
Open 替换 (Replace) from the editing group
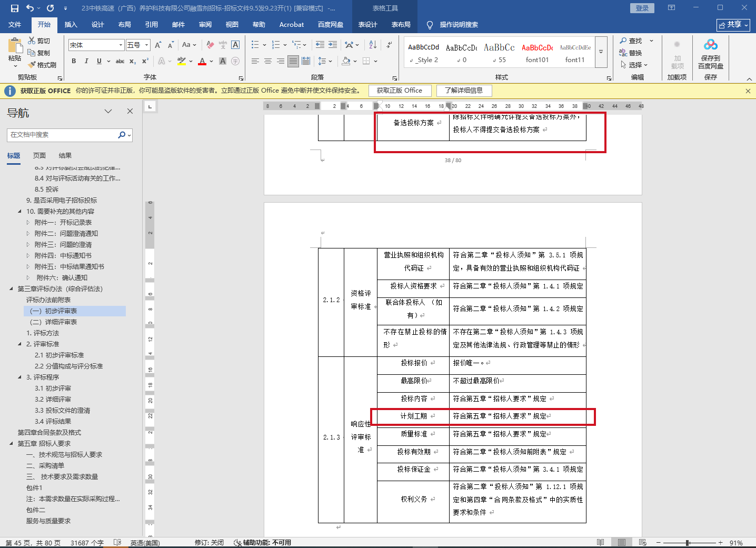[x=631, y=53]
